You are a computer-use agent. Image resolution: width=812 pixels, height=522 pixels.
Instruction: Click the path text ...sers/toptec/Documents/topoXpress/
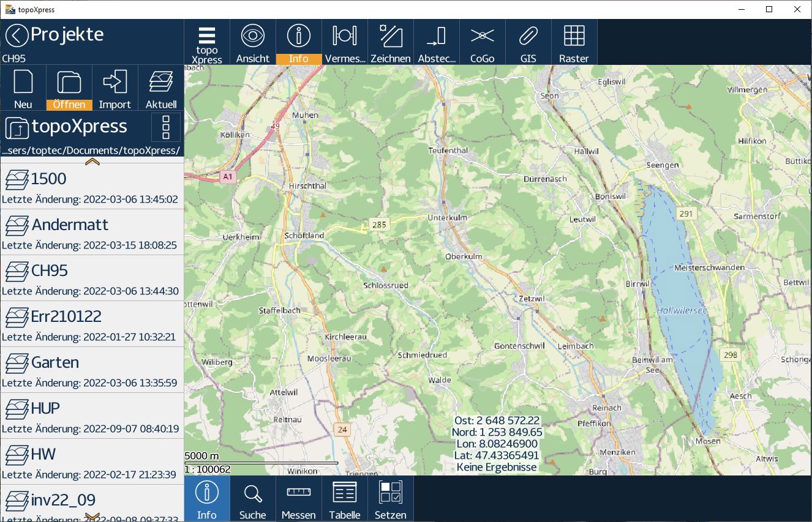click(91, 151)
